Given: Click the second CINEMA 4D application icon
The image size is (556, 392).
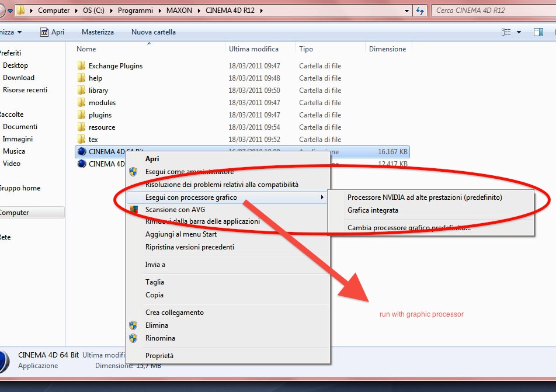Looking at the screenshot, I should 82,164.
